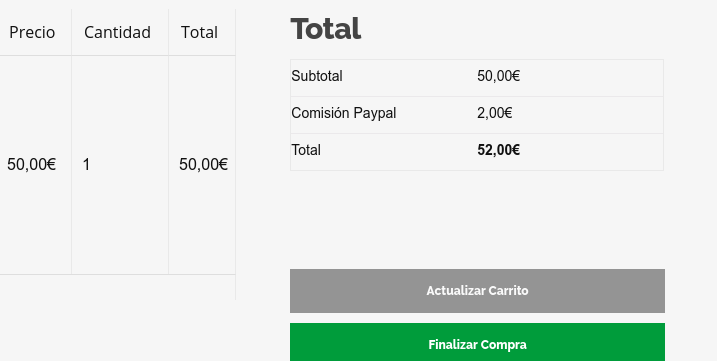The image size is (717, 361).
Task: Click the large Total heading
Action: [326, 28]
